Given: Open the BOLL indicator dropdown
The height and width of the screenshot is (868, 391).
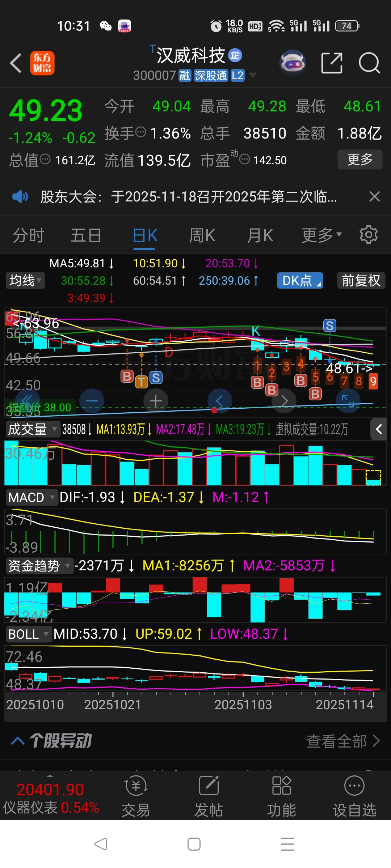Looking at the screenshot, I should (29, 634).
